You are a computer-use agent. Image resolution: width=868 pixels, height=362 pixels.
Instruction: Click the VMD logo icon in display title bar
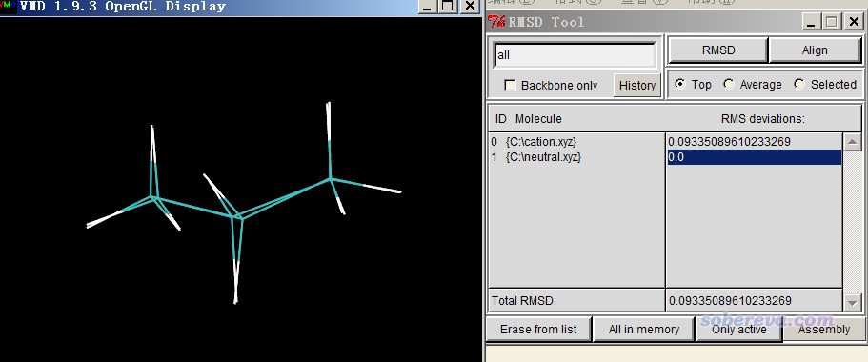click(9, 6)
